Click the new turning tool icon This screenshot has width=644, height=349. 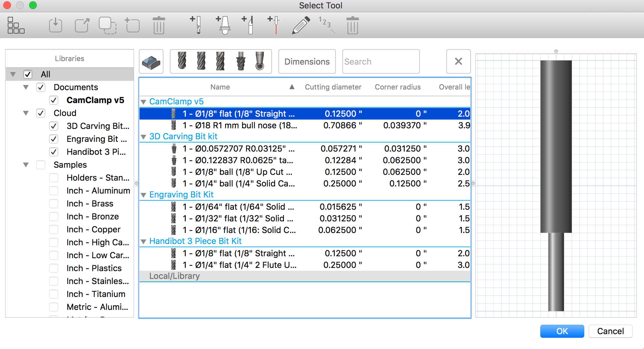coord(248,25)
